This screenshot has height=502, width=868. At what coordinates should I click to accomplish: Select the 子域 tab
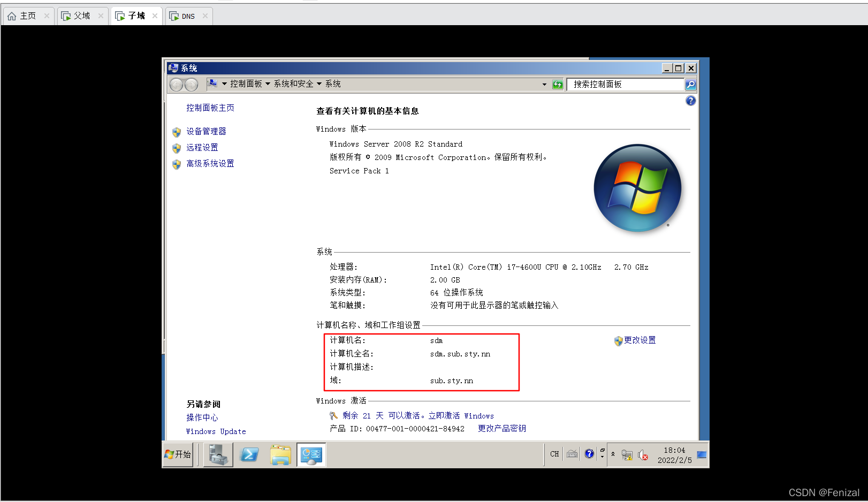[x=136, y=16]
